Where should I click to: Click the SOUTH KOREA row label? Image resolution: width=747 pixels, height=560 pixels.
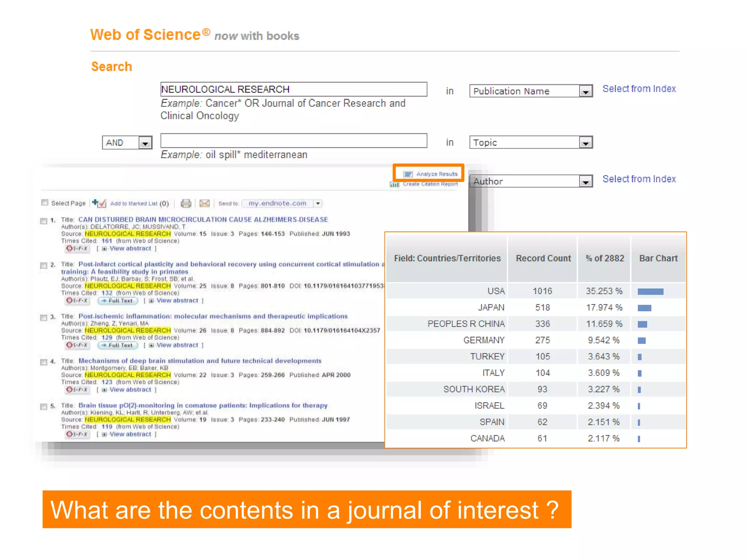474,389
